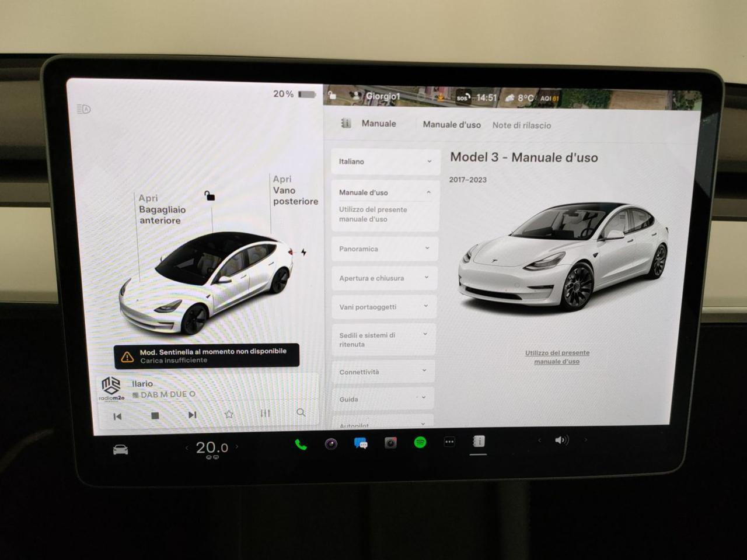Open the three-dots app launcher
The width and height of the screenshot is (747, 560).
(x=449, y=442)
